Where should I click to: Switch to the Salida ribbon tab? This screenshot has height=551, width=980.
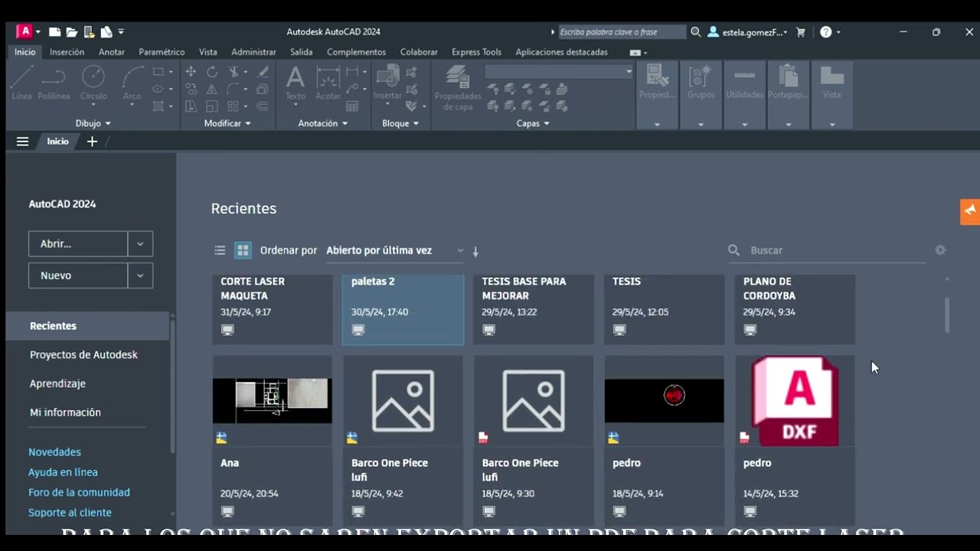tap(301, 52)
